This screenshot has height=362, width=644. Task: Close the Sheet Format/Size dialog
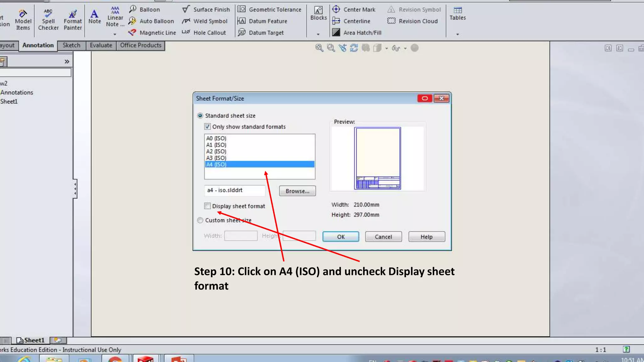[441, 98]
